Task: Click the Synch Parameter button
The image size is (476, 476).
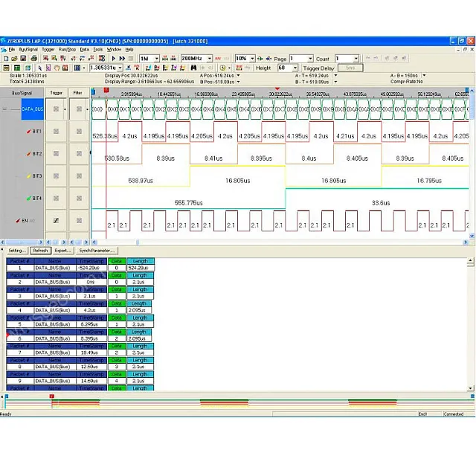Action: click(x=97, y=251)
